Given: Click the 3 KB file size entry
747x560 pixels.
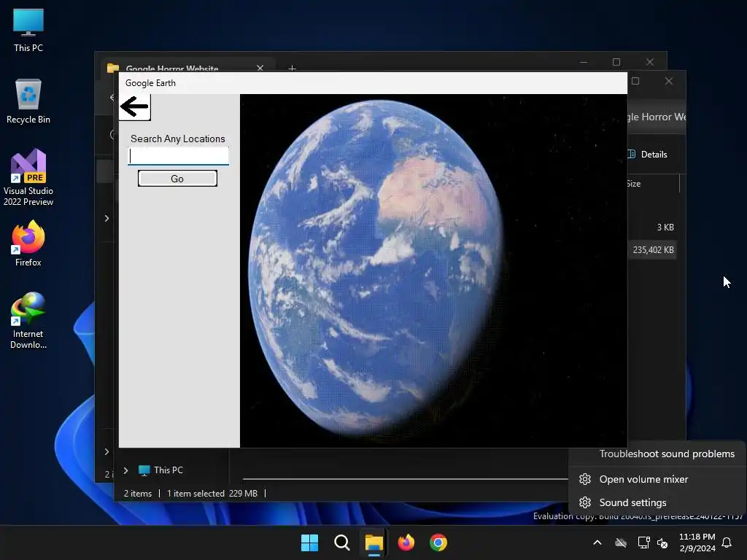Looking at the screenshot, I should pos(665,227).
